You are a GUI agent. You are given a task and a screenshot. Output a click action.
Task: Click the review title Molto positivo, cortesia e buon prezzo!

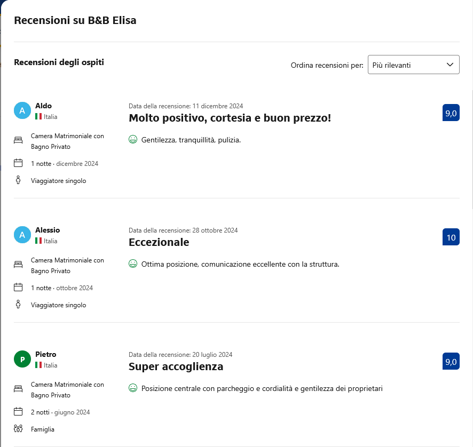point(230,118)
